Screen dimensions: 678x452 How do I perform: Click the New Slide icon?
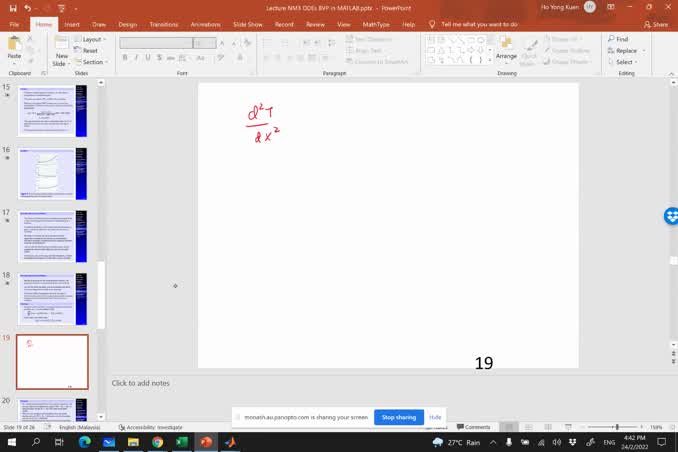pyautogui.click(x=61, y=44)
